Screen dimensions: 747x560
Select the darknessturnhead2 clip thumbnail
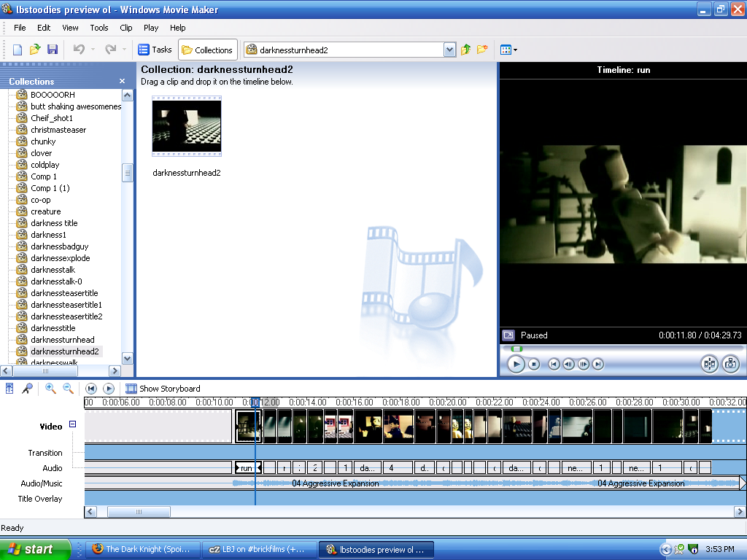[186, 126]
